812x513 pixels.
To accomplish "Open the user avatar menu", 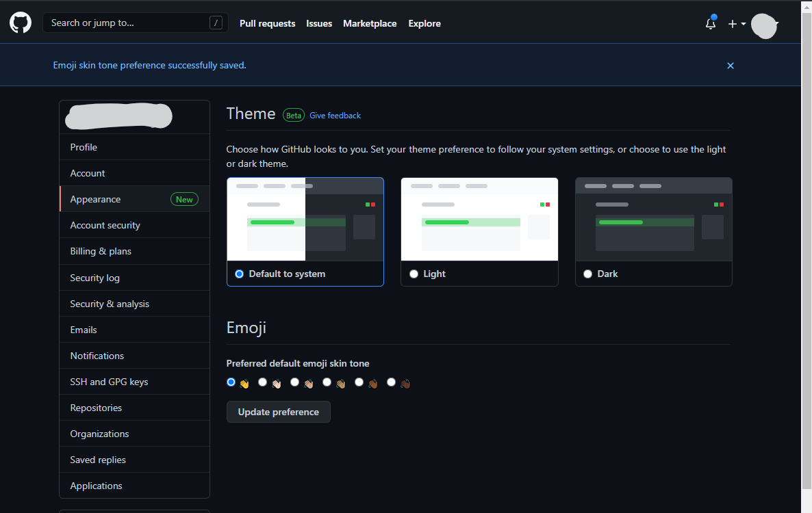I will 764,25.
